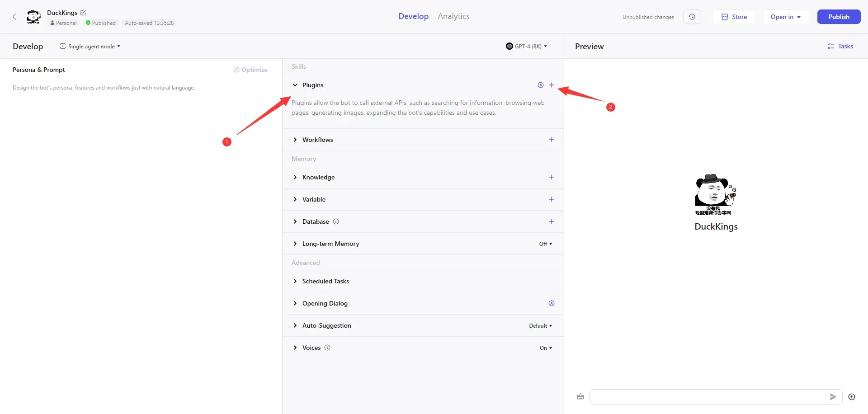Click the auto-generate icon next to Plugins
This screenshot has height=414, width=868.
541,85
